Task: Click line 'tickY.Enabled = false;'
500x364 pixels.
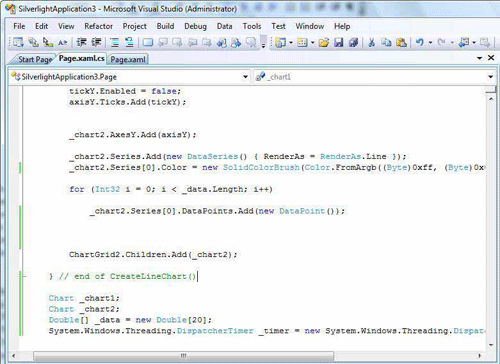Action: coord(125,91)
